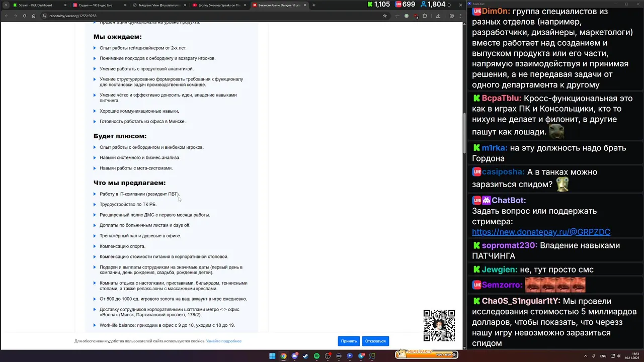Click the Будет плюсом heading

(120, 136)
